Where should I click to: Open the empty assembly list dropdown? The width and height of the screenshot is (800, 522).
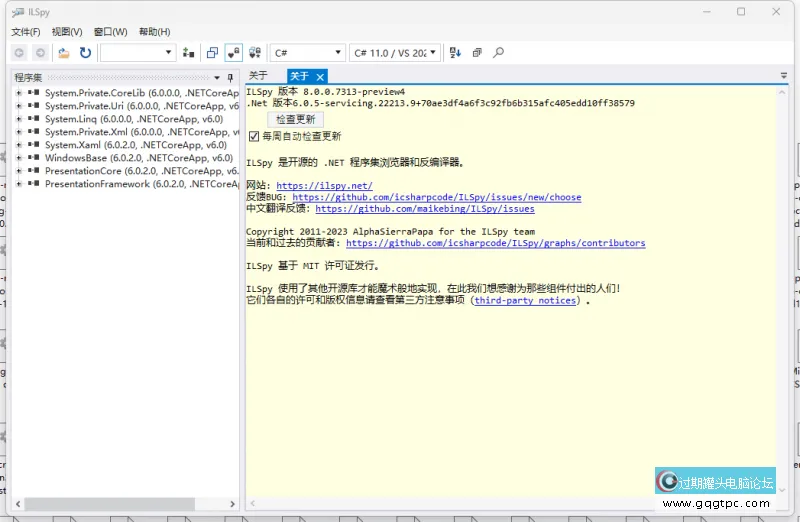click(138, 53)
